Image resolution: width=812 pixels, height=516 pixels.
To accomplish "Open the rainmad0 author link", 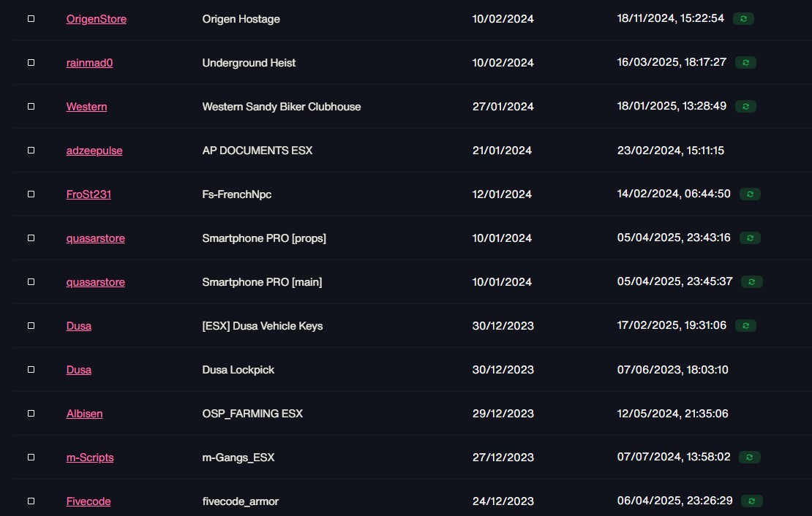I will [x=89, y=63].
